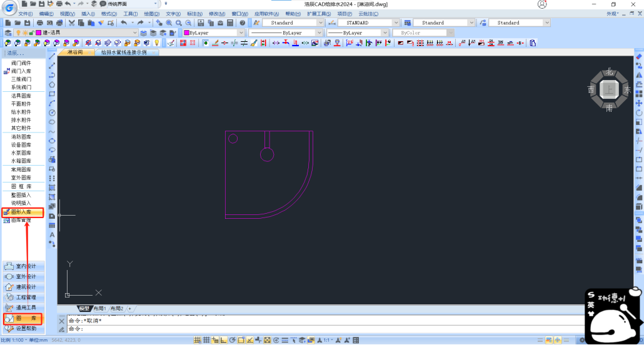The height and width of the screenshot is (345, 644).
Task: Toggle the layer lightbulb on/off icon
Action: coord(18,32)
